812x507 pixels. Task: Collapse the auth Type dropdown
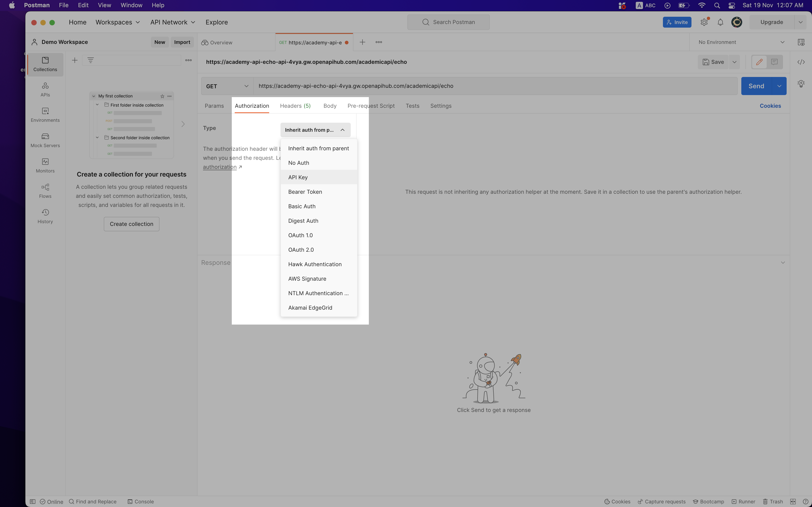click(x=315, y=130)
